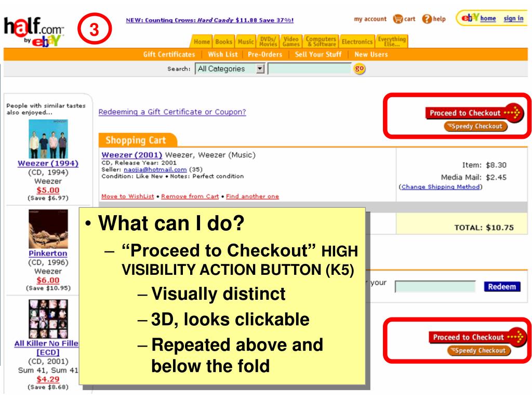Click the coupon code input field

(x=435, y=287)
